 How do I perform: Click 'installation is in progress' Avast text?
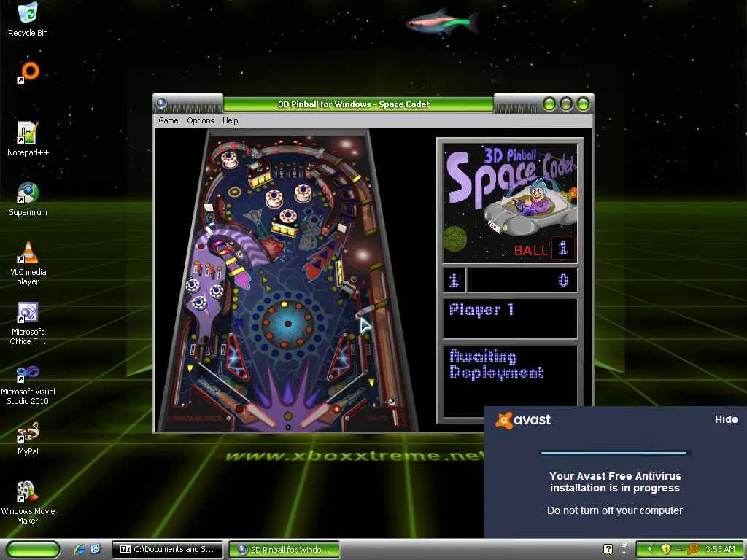point(614,488)
